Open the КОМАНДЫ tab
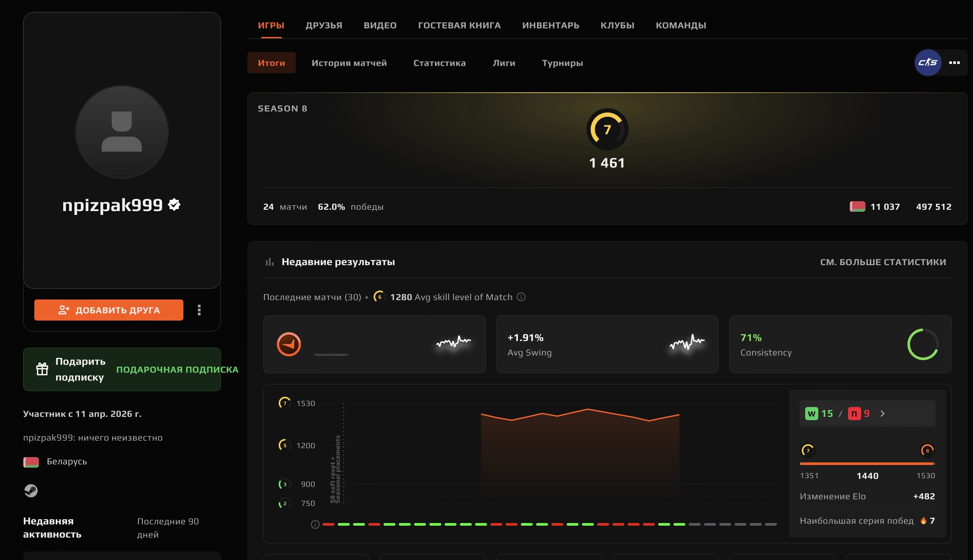This screenshot has width=973, height=560. pyautogui.click(x=681, y=25)
